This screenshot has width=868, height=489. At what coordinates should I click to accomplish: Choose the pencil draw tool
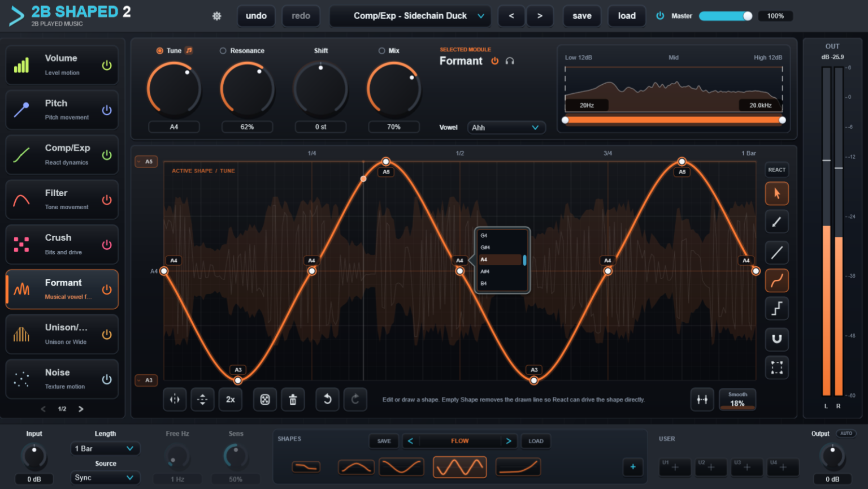tap(777, 222)
